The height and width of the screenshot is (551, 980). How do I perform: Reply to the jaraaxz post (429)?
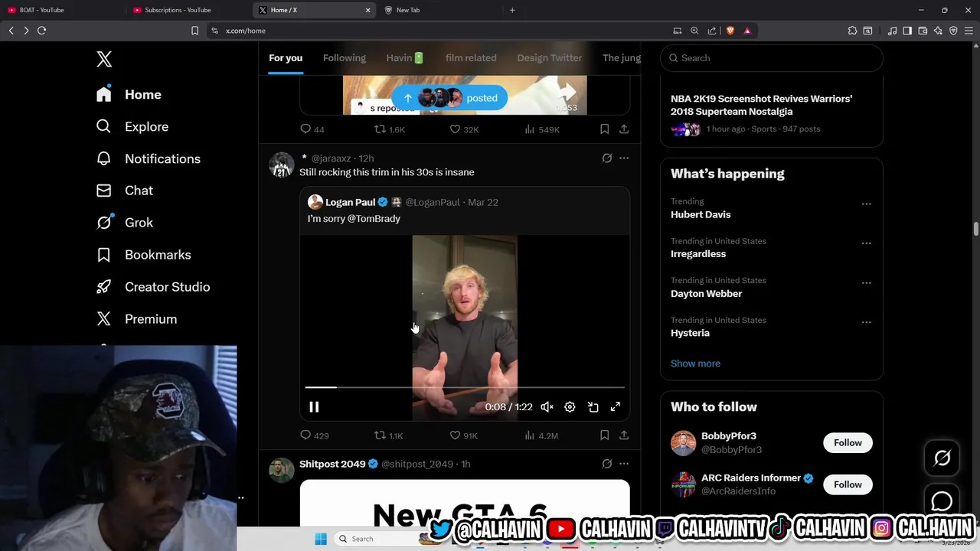click(314, 435)
